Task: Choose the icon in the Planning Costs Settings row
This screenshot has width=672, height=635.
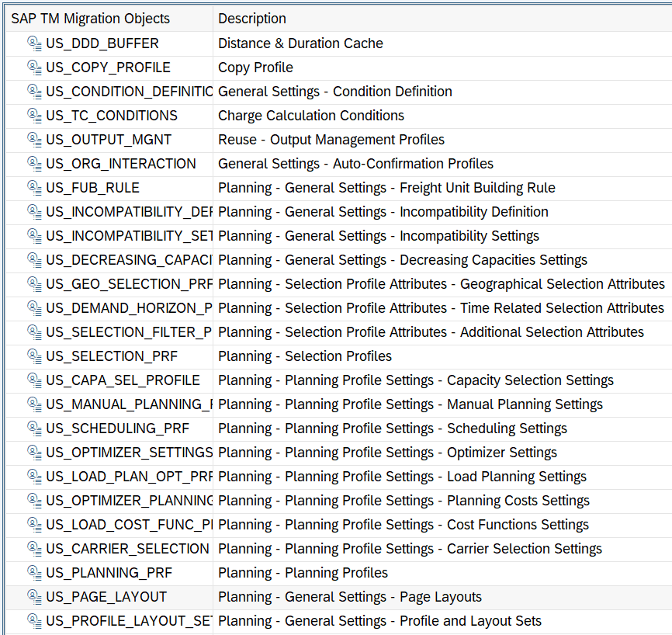Action: click(34, 501)
